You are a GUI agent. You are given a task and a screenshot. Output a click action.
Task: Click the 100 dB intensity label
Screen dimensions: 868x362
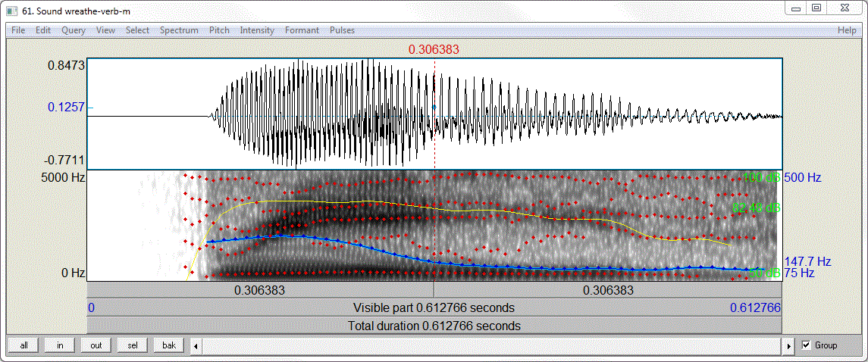pos(762,178)
